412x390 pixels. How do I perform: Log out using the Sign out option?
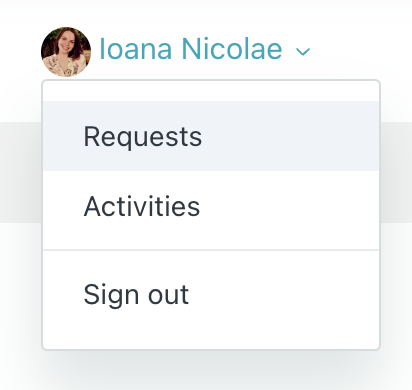[x=211, y=294]
